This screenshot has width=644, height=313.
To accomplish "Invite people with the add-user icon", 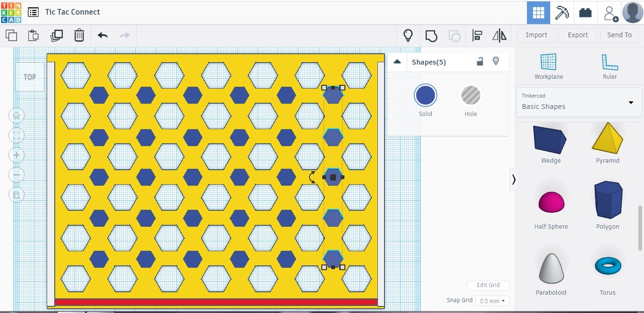I will point(611,13).
